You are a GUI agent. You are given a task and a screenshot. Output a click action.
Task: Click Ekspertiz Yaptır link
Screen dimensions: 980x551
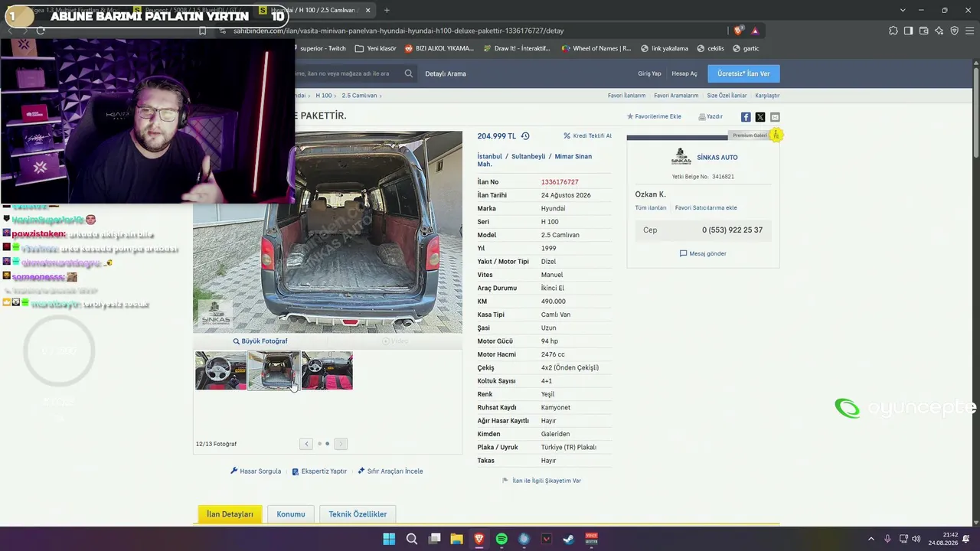[x=319, y=471]
